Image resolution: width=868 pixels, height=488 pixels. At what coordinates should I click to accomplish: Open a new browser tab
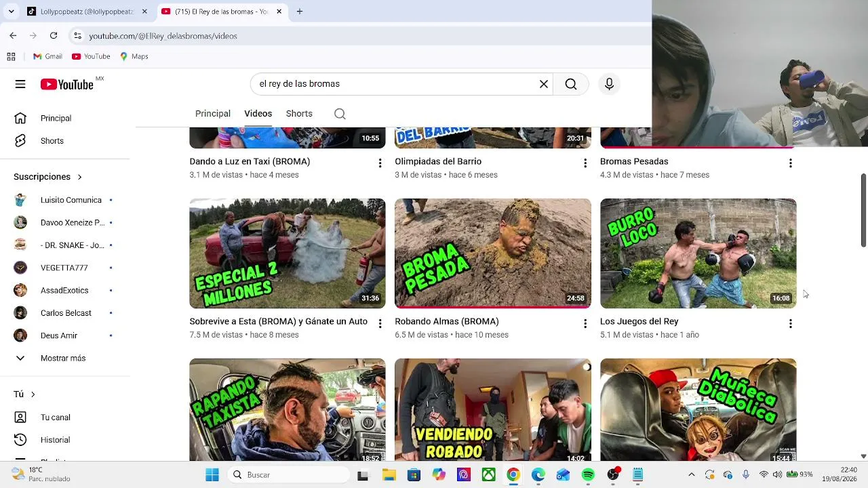tap(300, 12)
